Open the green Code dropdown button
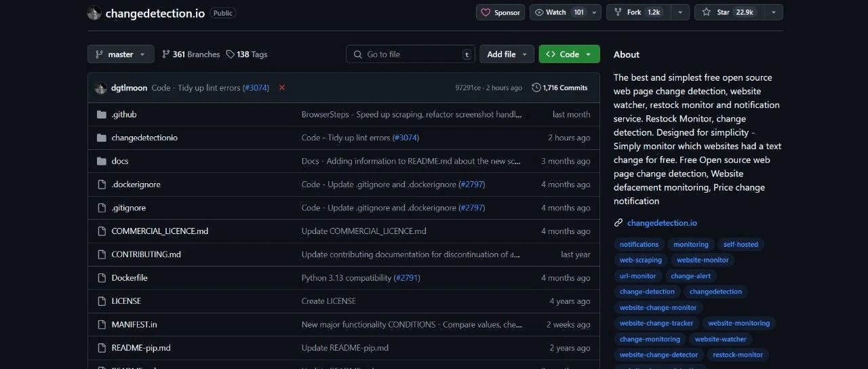Image resolution: width=868 pixels, height=369 pixels. click(569, 54)
